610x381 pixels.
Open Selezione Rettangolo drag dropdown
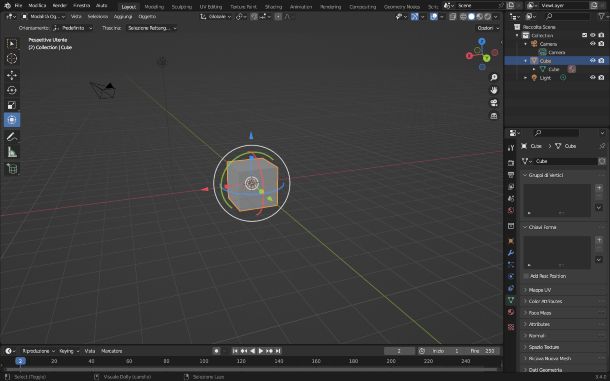click(x=152, y=28)
